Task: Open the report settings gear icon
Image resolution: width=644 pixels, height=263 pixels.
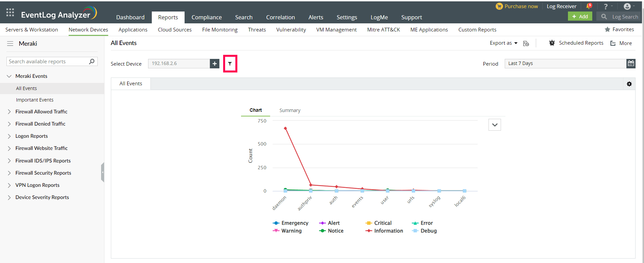Action: 629,84
